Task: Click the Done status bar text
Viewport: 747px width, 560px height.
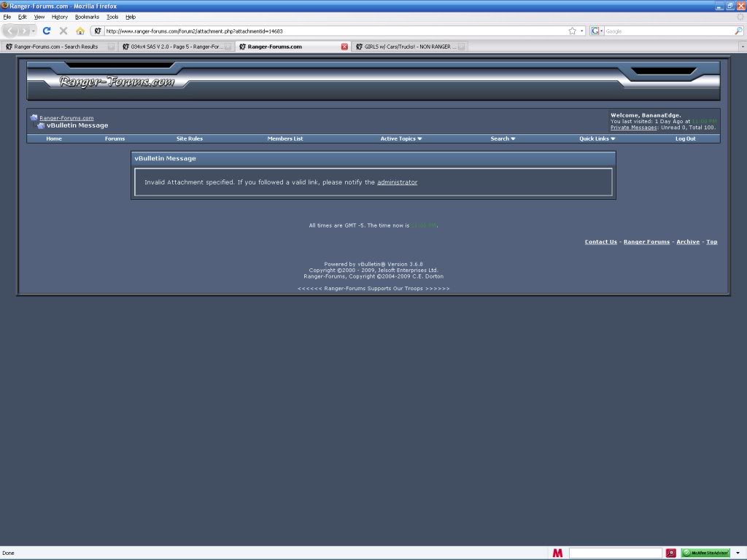Action: tap(9, 553)
